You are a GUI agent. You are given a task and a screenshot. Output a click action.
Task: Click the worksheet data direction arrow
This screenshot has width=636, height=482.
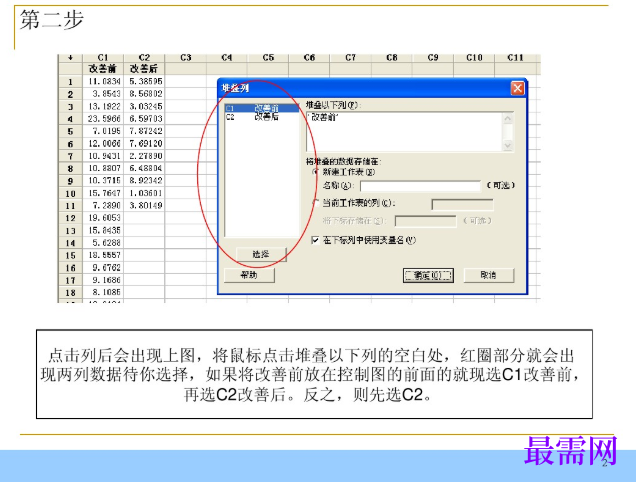click(71, 58)
